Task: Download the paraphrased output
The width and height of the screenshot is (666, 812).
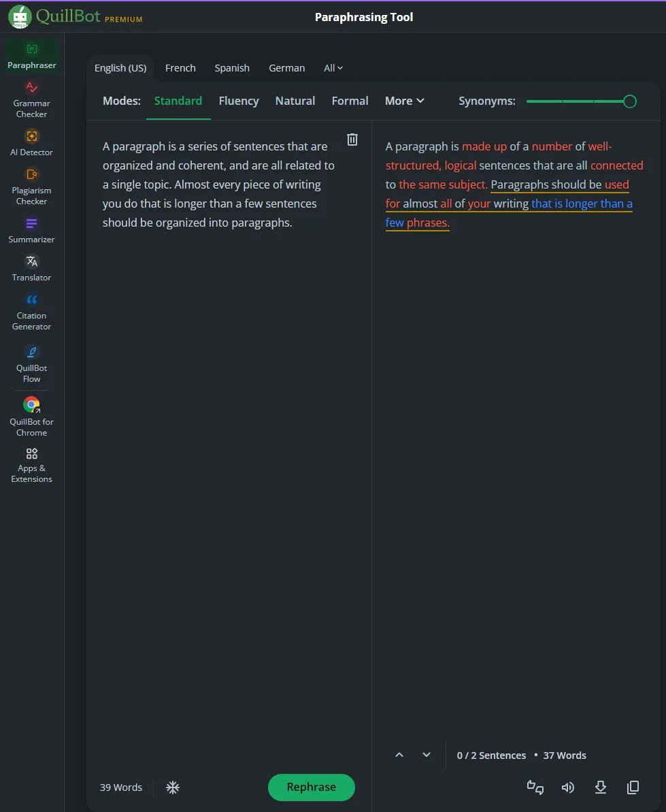Action: click(x=600, y=787)
